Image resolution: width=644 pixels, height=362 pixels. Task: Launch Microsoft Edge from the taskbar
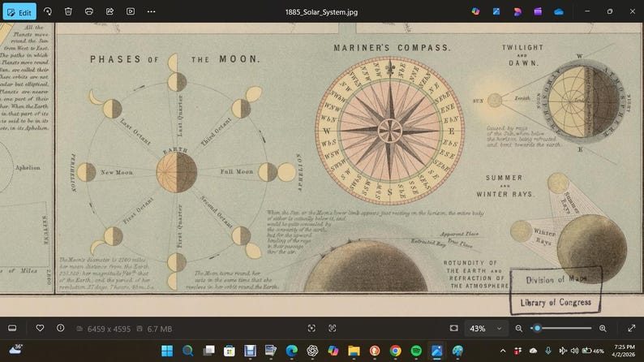click(x=292, y=351)
